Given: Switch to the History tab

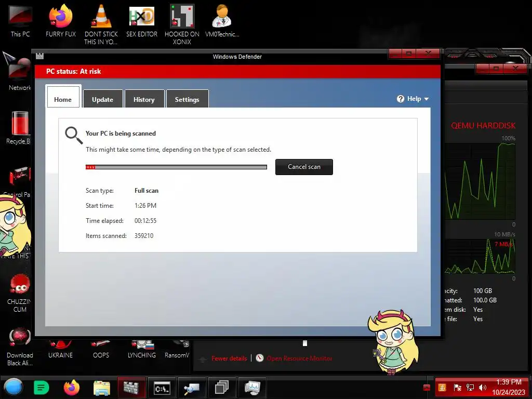Looking at the screenshot, I should pyautogui.click(x=144, y=99).
